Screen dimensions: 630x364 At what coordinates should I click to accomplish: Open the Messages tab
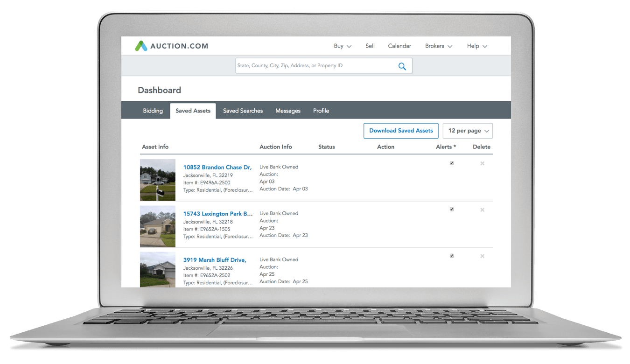(x=288, y=111)
